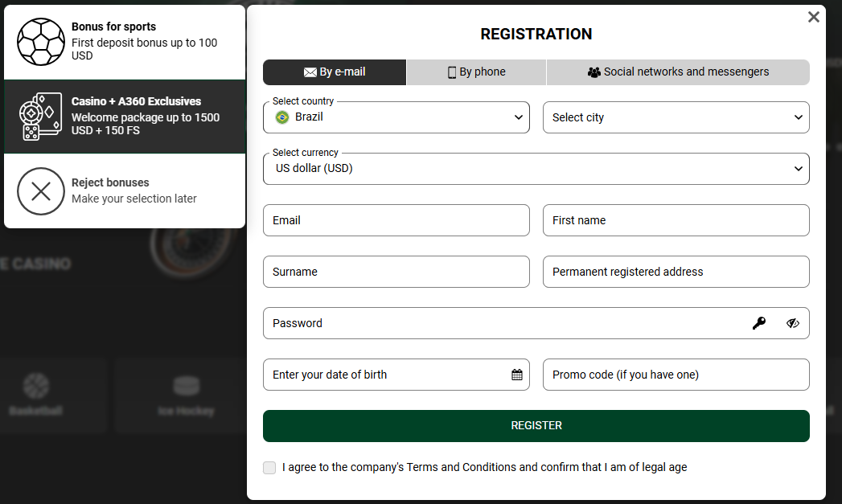The width and height of the screenshot is (842, 504).
Task: Click the key icon in password field
Action: point(759,323)
